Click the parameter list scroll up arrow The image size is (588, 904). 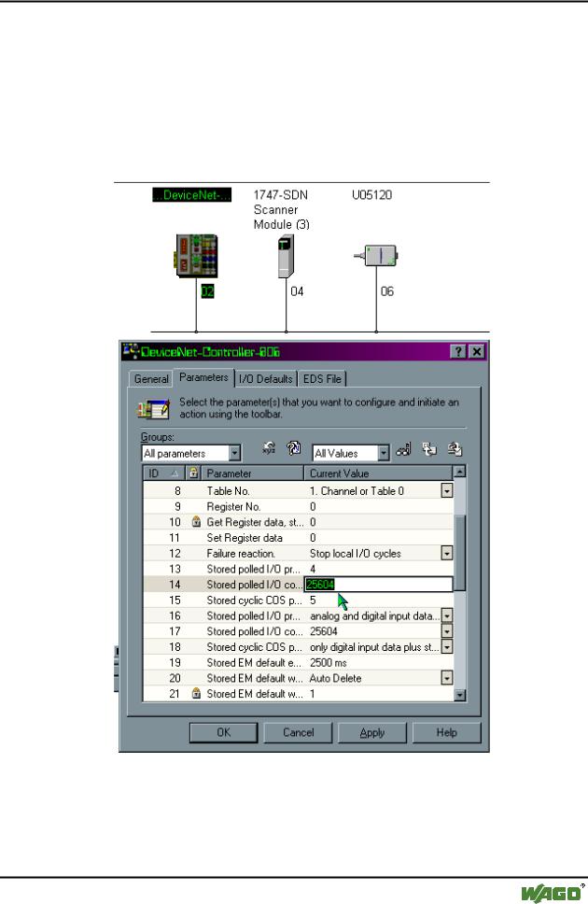pos(459,473)
